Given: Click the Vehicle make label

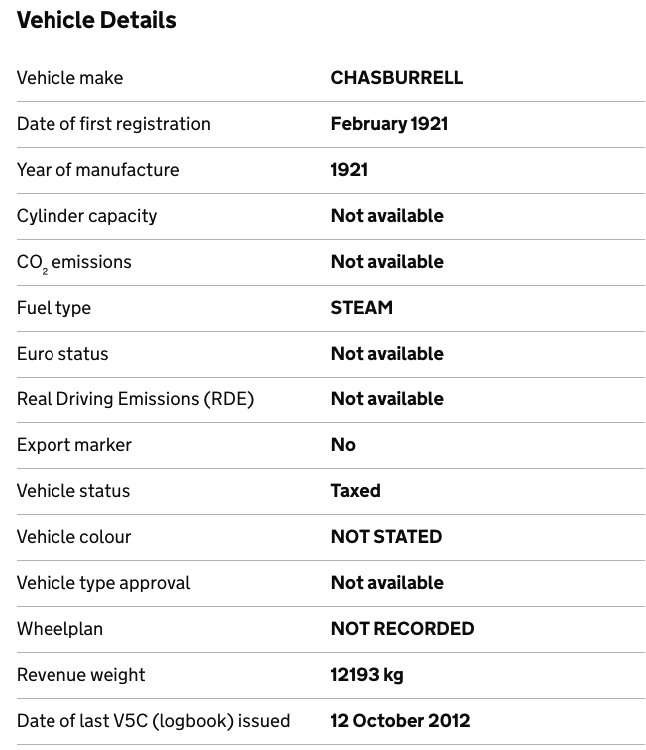Looking at the screenshot, I should [x=70, y=78].
